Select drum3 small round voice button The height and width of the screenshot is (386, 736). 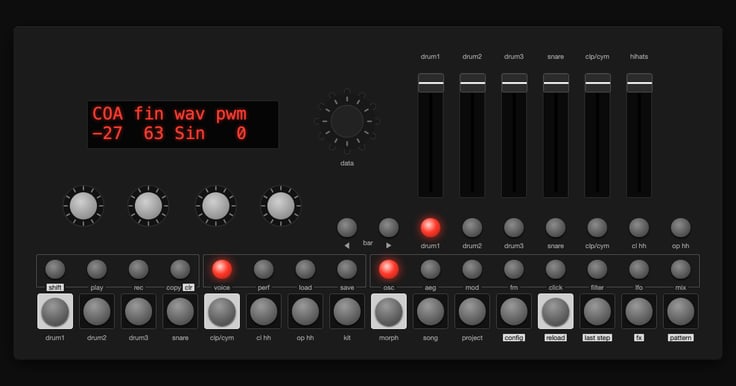514,228
